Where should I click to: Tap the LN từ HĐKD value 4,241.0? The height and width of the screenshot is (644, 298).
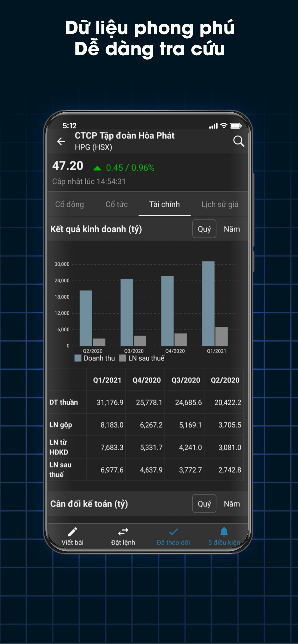tap(190, 447)
